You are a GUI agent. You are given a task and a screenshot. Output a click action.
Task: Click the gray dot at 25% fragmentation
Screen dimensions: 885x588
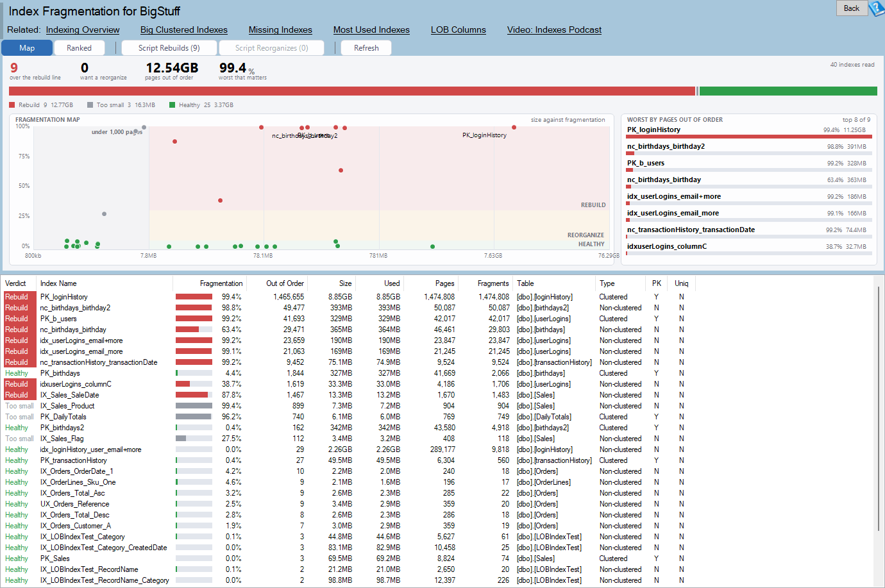104,214
